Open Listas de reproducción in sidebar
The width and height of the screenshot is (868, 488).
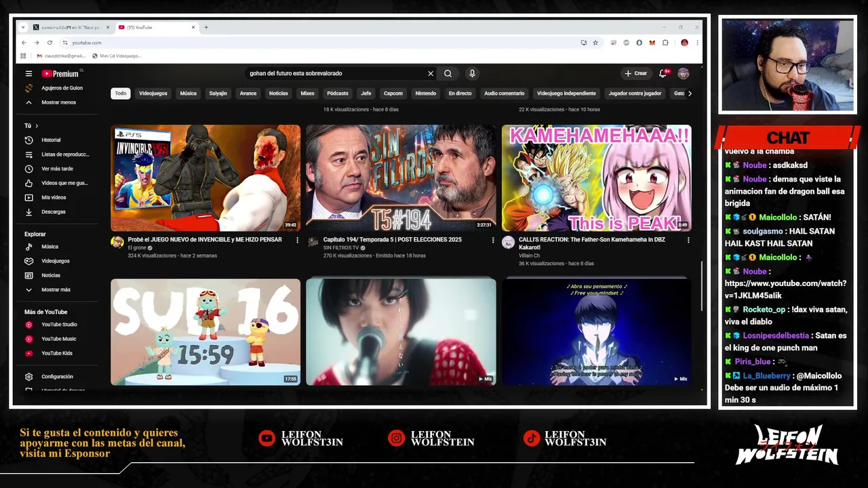tap(58, 154)
